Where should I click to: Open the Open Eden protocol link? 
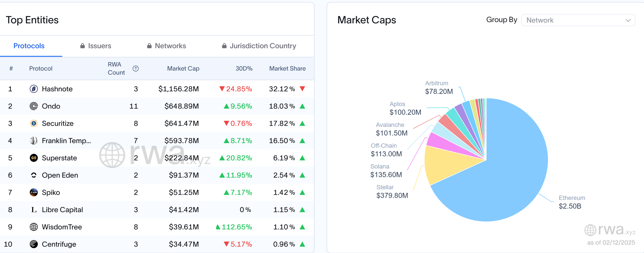(x=60, y=175)
